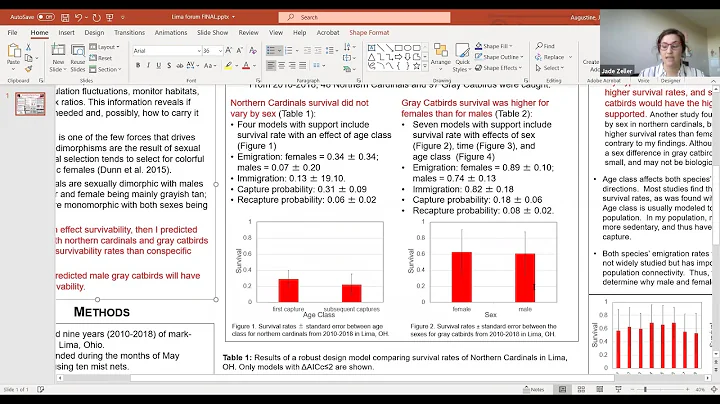Image resolution: width=720 pixels, height=404 pixels.
Task: Decrease font size icon
Action: click(239, 50)
